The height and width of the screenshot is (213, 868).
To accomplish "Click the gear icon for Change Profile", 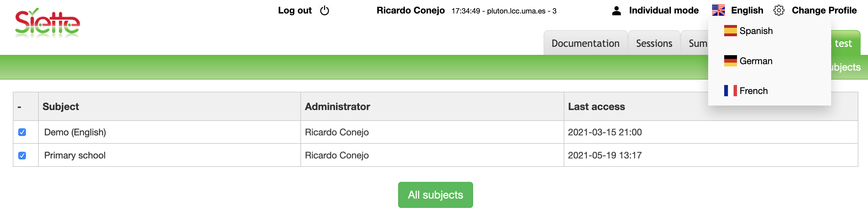I will 779,11.
